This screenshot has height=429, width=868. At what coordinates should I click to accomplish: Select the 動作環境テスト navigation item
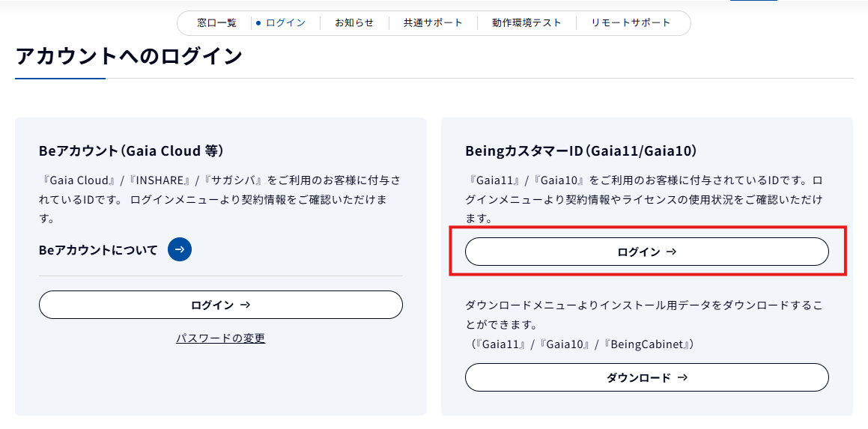[526, 22]
